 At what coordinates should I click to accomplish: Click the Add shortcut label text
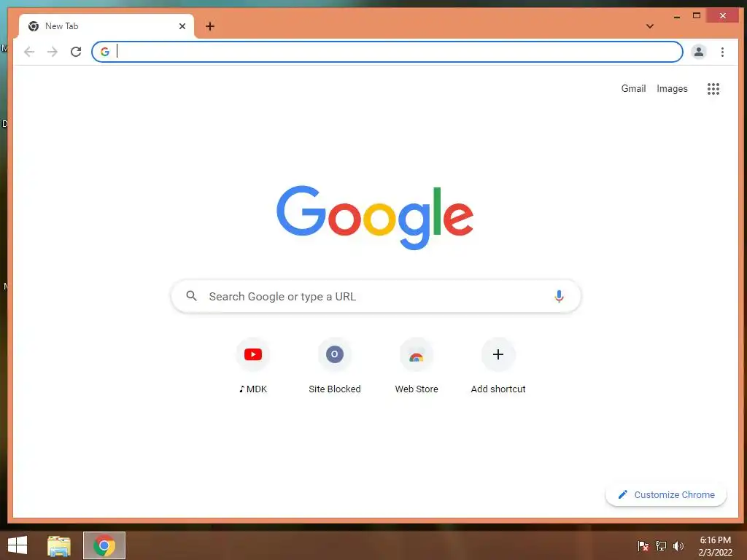[498, 389]
